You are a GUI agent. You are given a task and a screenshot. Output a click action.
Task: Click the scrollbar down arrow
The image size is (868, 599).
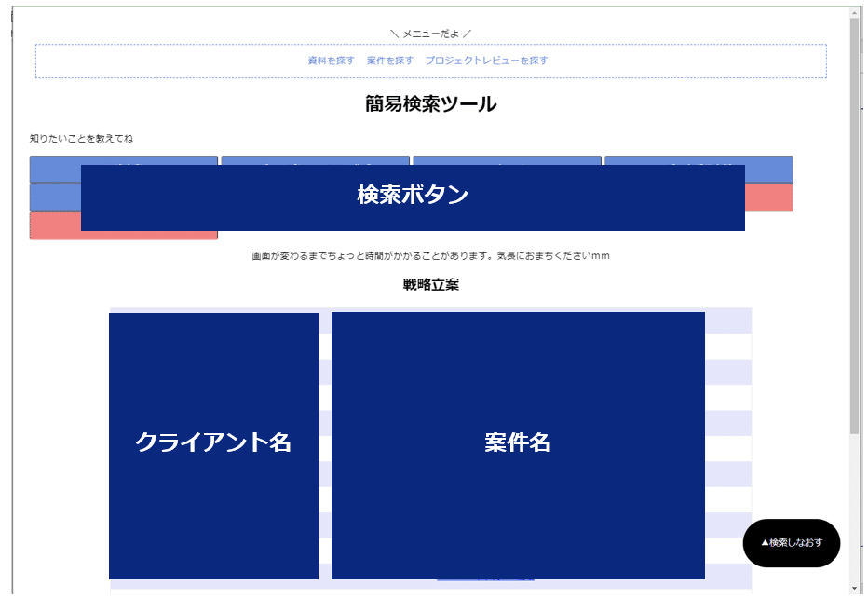point(855,589)
